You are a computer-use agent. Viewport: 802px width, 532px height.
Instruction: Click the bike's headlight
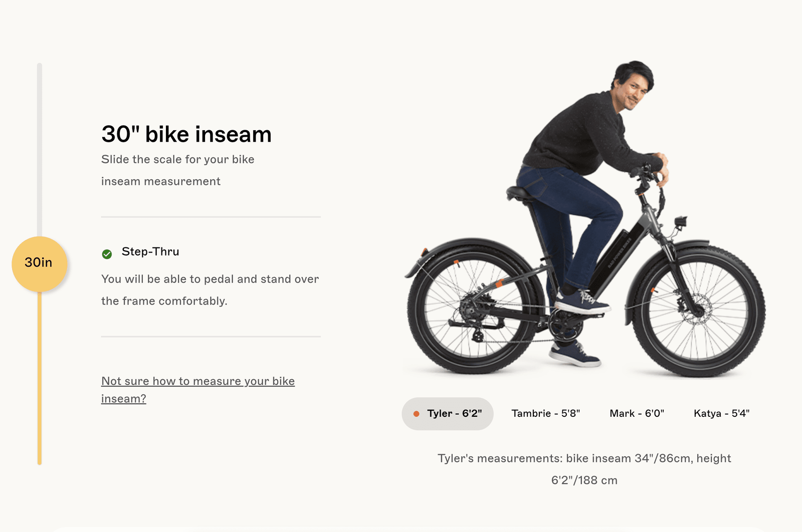[681, 221]
